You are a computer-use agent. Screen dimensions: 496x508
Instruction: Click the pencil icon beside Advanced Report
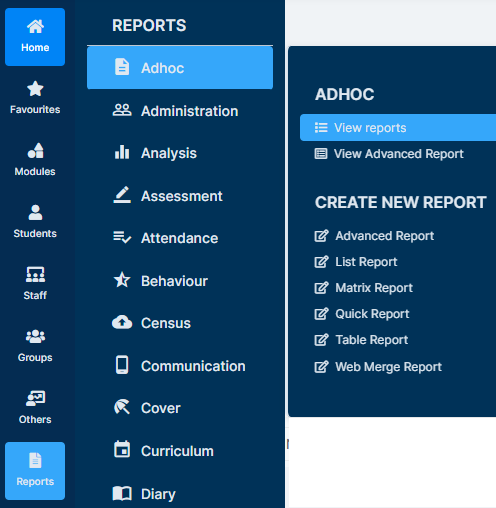(321, 236)
